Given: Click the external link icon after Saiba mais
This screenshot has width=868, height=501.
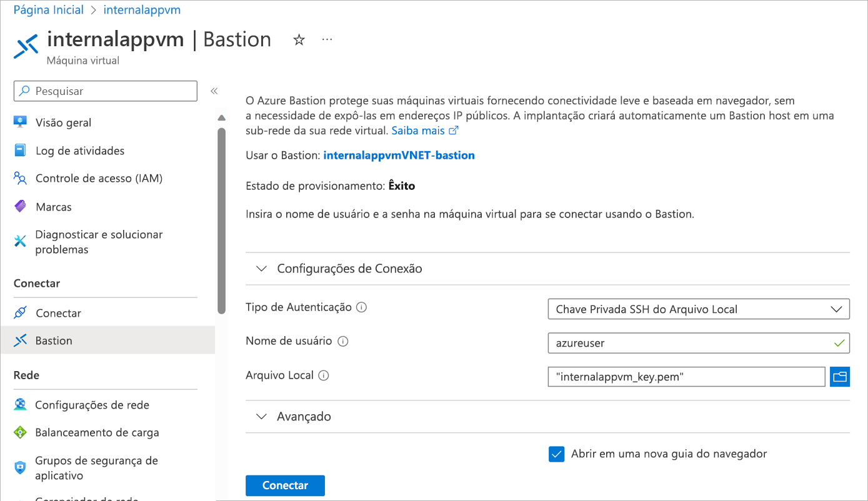Looking at the screenshot, I should pos(454,131).
